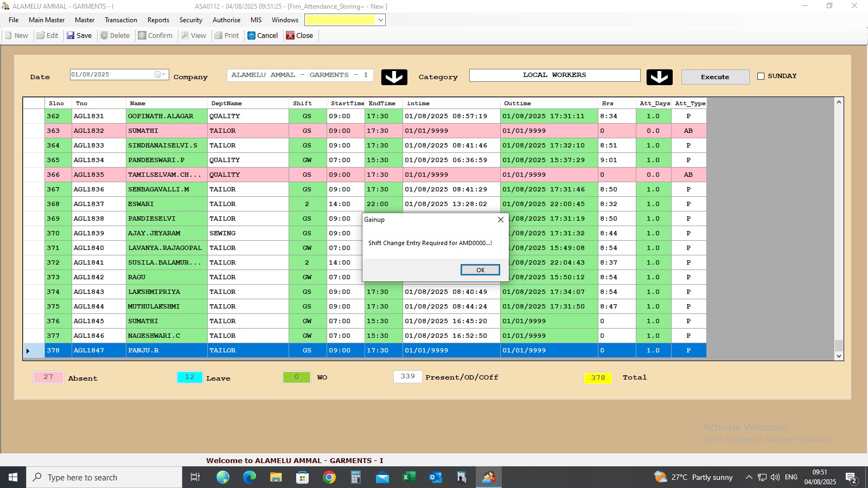Viewport: 868px width, 488px height.
Task: Toggle the SUNDAY checkbox
Action: pos(761,76)
